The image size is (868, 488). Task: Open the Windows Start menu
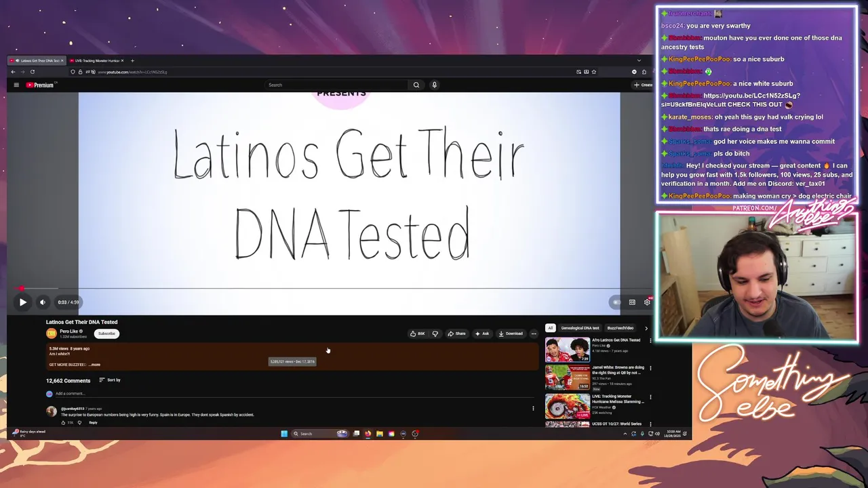[x=284, y=434]
